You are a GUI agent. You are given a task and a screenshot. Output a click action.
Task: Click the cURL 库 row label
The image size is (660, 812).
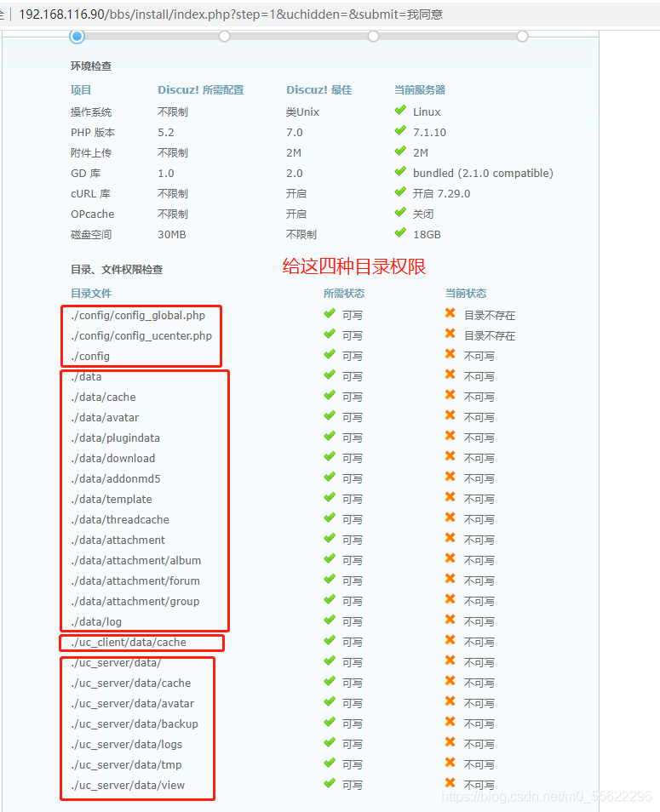pyautogui.click(x=90, y=194)
